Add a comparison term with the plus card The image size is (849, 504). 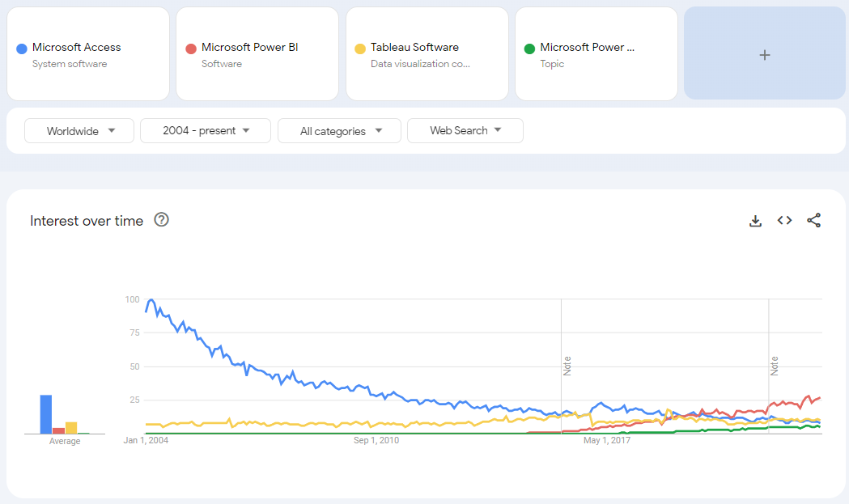coord(765,53)
